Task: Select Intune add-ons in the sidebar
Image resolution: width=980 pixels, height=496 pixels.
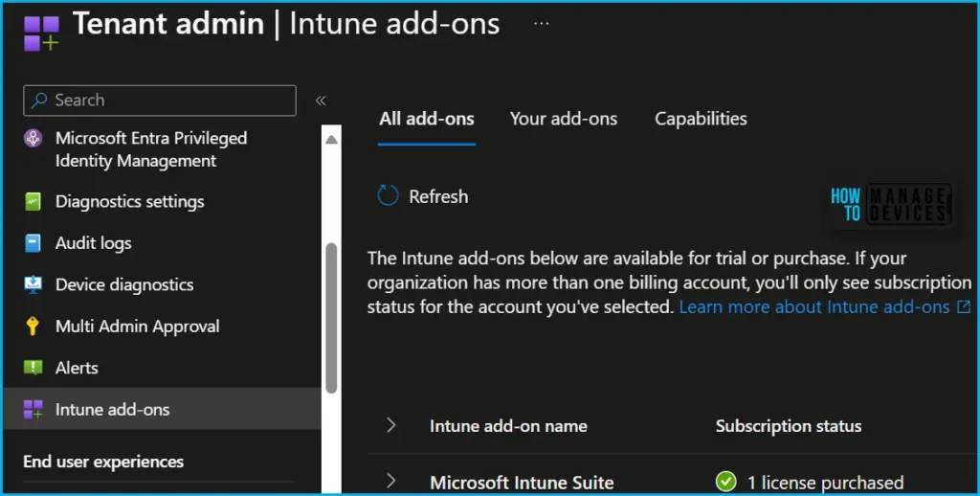Action: coord(163,409)
